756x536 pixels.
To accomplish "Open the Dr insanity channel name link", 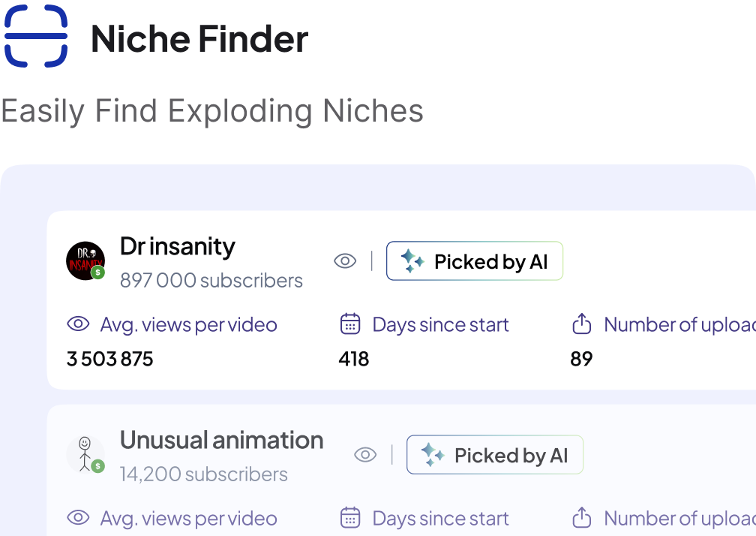I will point(178,246).
